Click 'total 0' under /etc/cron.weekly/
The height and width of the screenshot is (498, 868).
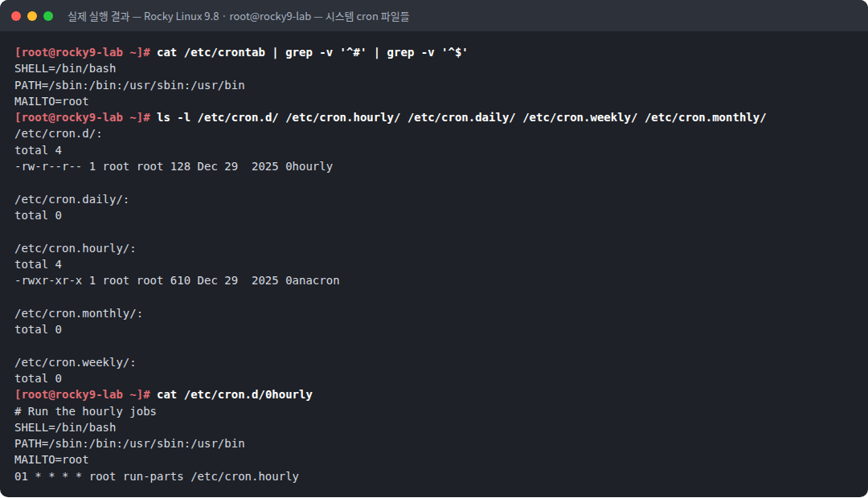point(39,378)
